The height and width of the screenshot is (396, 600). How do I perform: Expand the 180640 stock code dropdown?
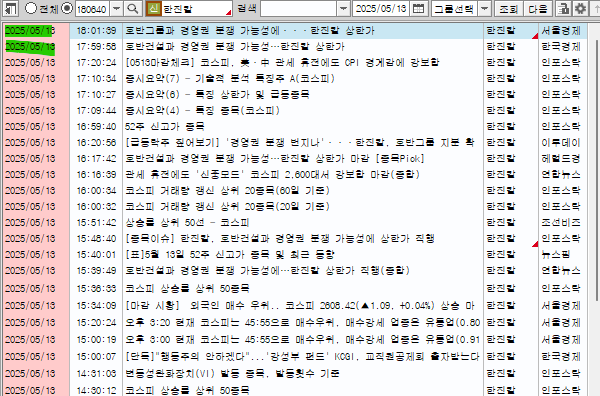(x=116, y=8)
